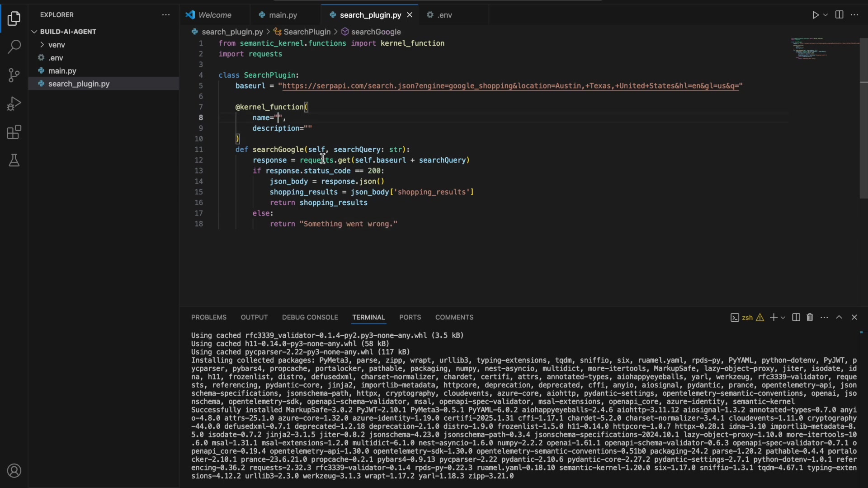
Task: Open the DEBUG CONSOLE panel tab
Action: [310, 317]
